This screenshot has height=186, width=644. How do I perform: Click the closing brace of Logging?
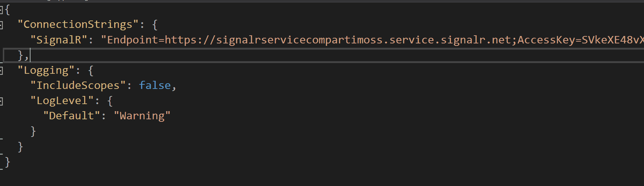coord(21,146)
